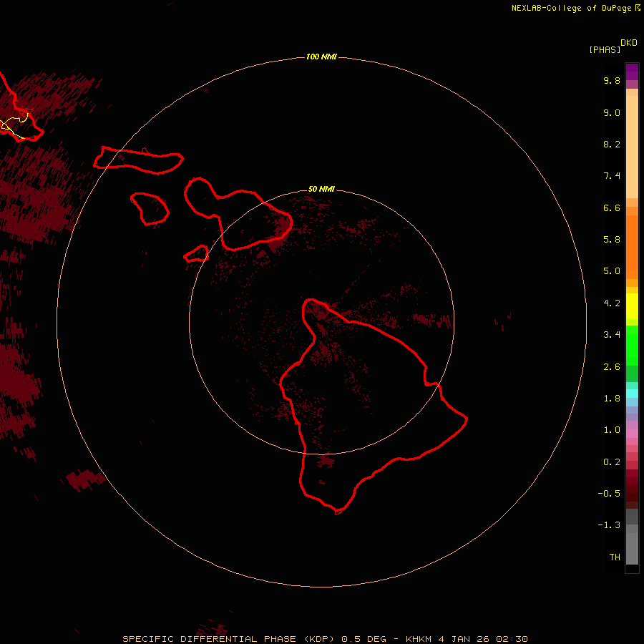Click the 9.0 value on the color scale
Viewport: 644px width, 644px height.
point(612,112)
